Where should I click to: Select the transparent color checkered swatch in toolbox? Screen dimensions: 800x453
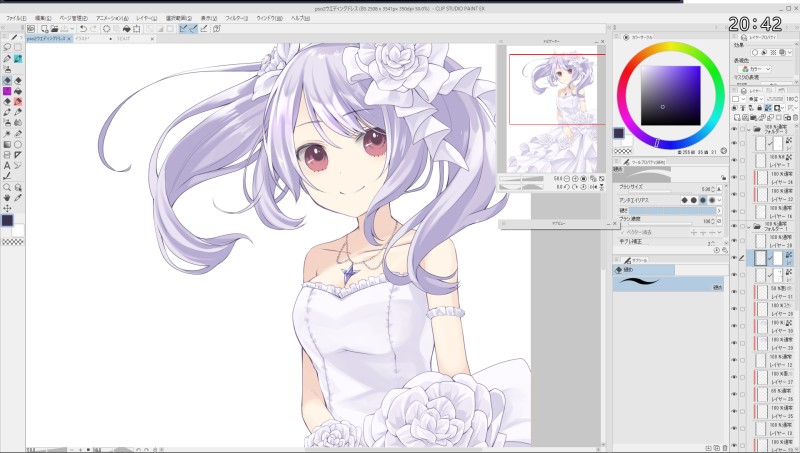12,242
